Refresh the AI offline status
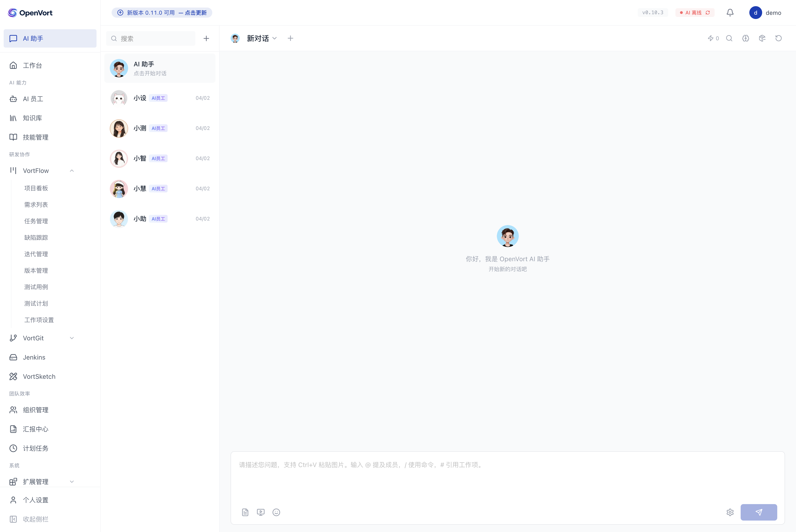The image size is (796, 532). 707,13
